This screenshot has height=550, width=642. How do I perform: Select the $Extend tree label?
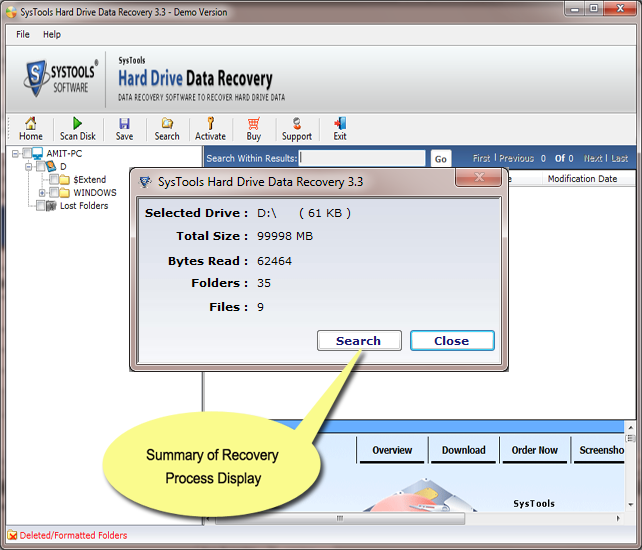(x=90, y=180)
